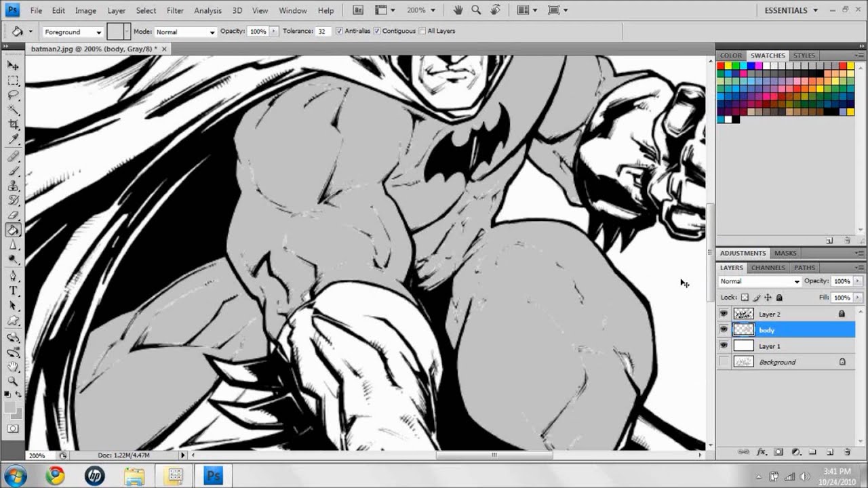Open the Opacity slider arrow in options bar

tap(274, 31)
